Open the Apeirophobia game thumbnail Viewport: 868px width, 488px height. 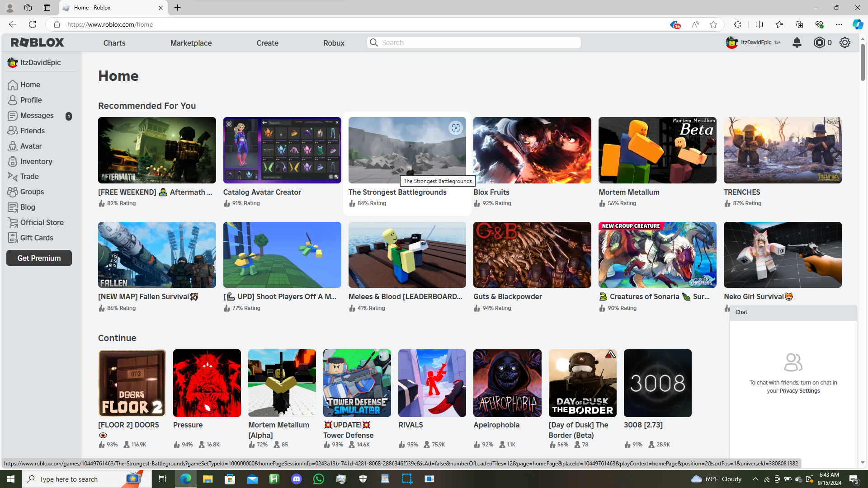507,383
